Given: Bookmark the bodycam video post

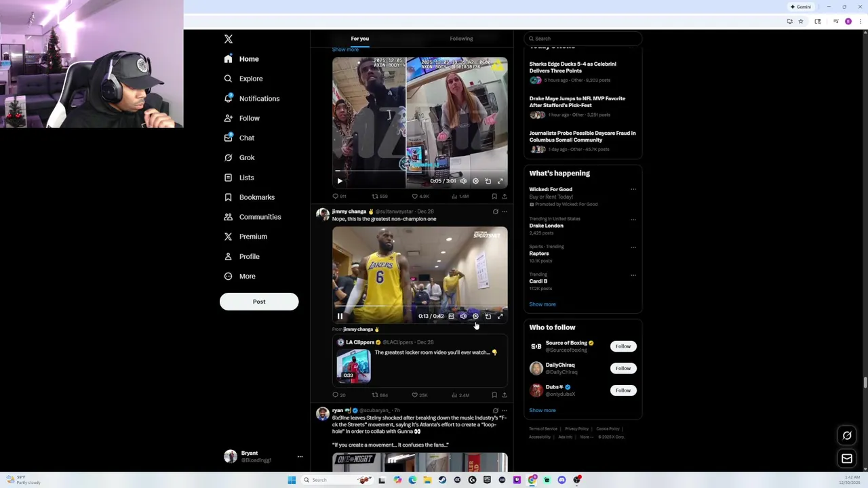Looking at the screenshot, I should coord(494,197).
